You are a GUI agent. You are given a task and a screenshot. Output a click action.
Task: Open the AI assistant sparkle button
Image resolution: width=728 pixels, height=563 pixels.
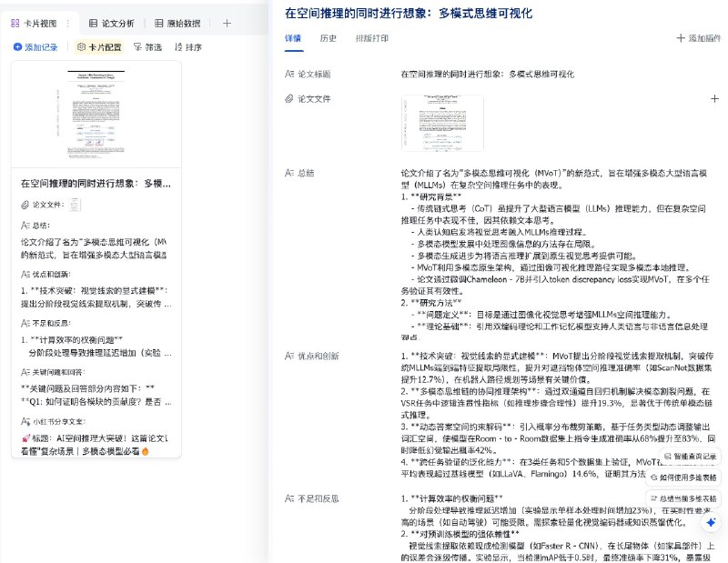click(711, 523)
